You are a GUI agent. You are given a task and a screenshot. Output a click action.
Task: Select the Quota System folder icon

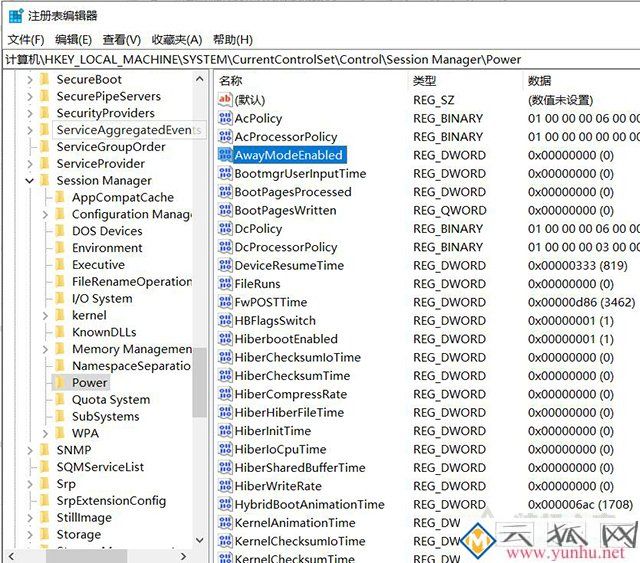pyautogui.click(x=60, y=399)
